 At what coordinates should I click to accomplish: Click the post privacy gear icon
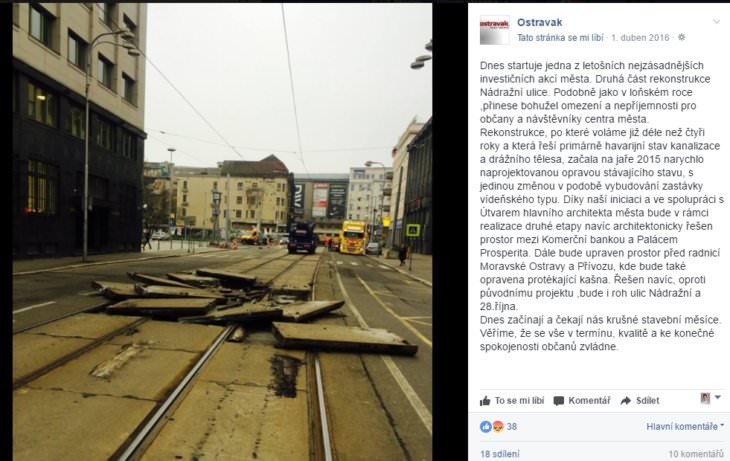[x=681, y=37]
